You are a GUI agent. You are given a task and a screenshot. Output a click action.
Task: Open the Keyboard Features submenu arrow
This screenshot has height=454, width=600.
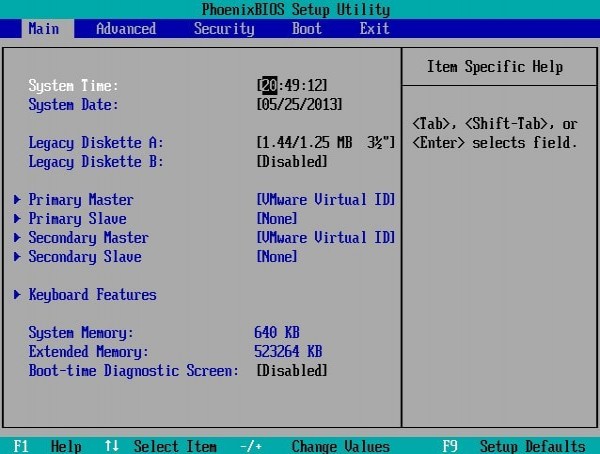tap(18, 295)
